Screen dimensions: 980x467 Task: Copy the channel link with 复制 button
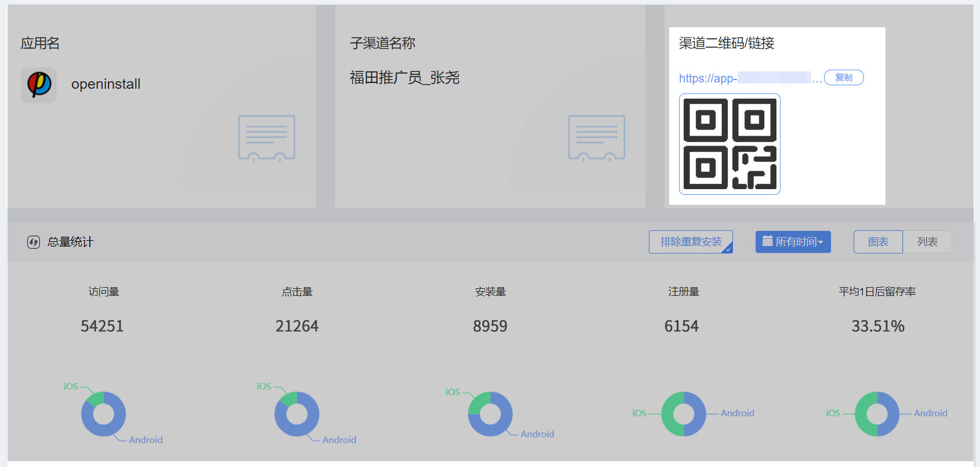844,78
